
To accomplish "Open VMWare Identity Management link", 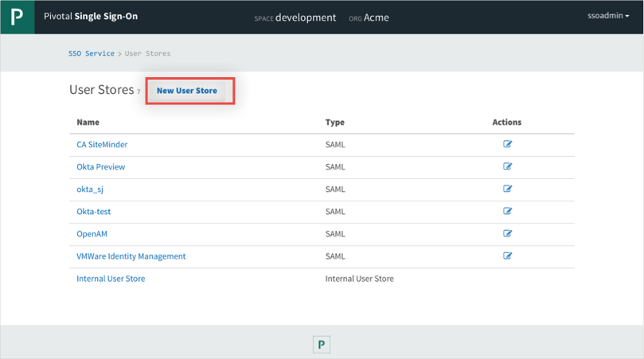I will 131,256.
